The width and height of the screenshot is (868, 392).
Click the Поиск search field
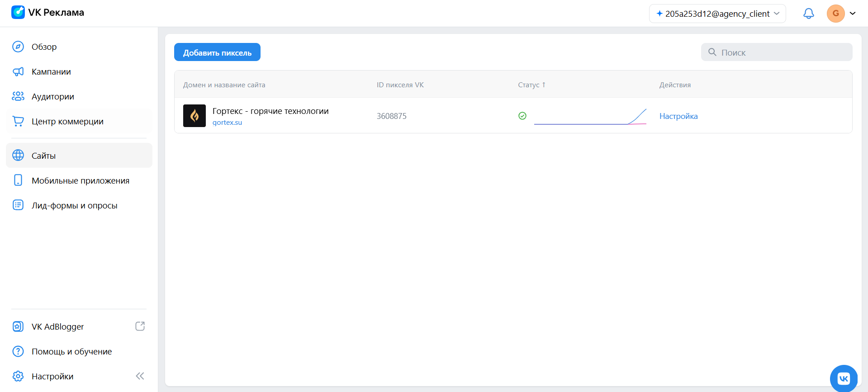[x=777, y=52]
